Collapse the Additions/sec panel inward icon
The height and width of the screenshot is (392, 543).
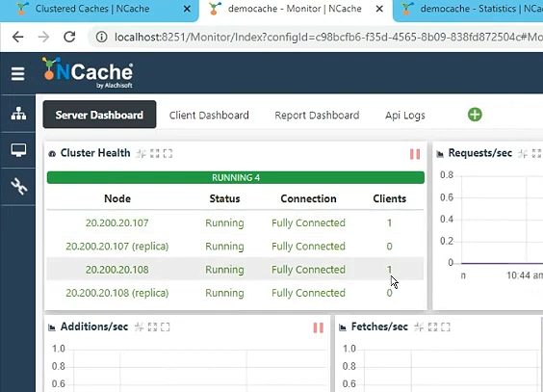point(139,327)
